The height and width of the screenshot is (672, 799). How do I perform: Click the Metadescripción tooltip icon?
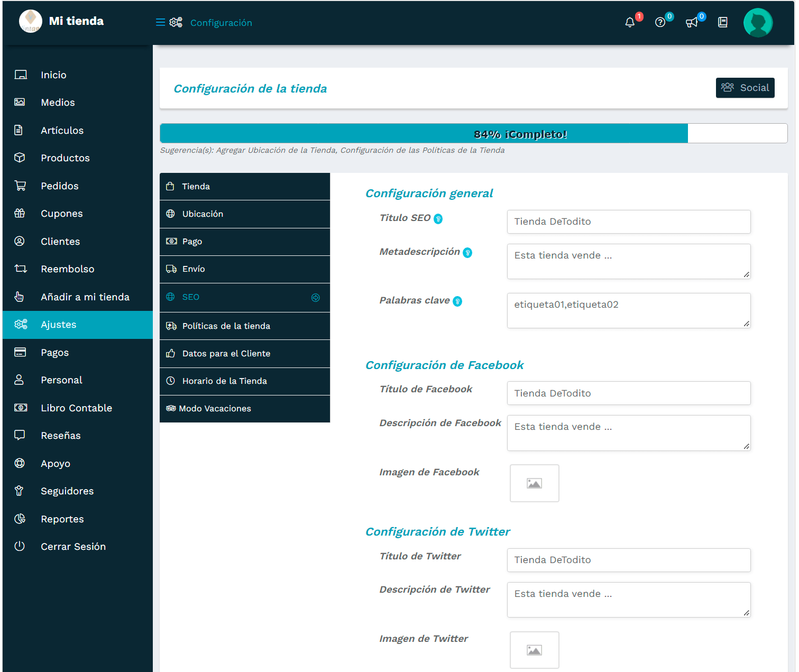tap(467, 252)
